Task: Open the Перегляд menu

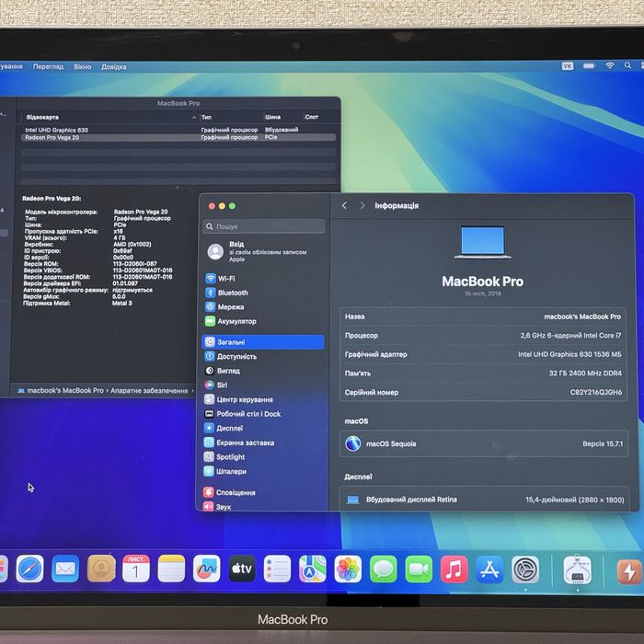Action: pos(48,66)
